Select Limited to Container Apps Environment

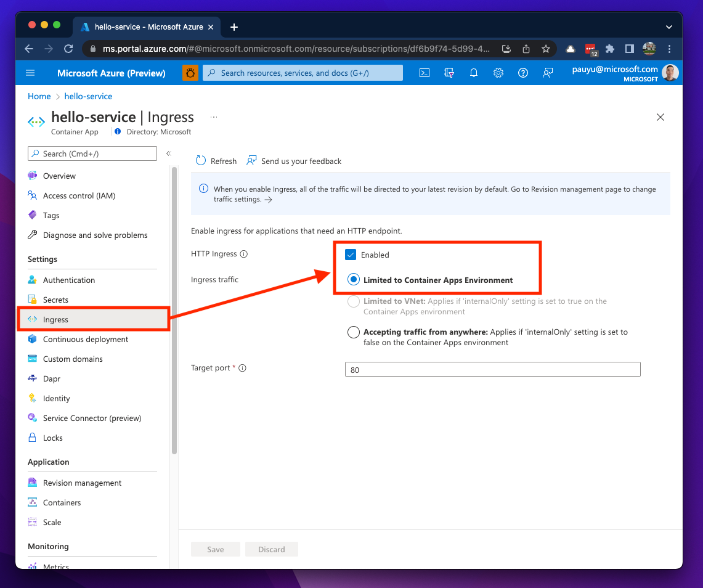tap(354, 280)
